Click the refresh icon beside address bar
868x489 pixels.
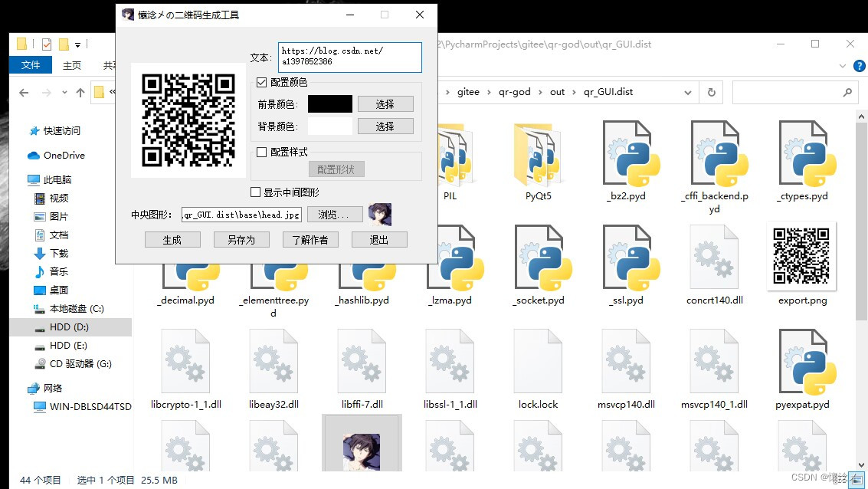tap(712, 93)
